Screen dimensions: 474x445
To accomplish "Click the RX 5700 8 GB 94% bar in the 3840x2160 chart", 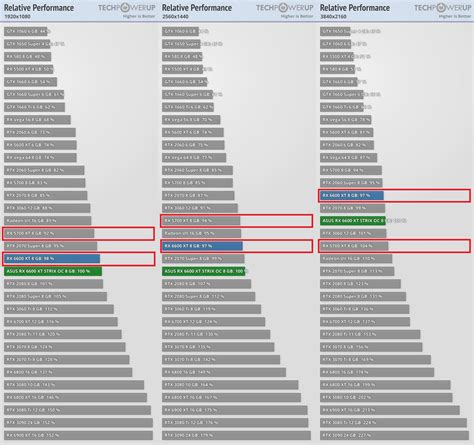I will [x=351, y=170].
